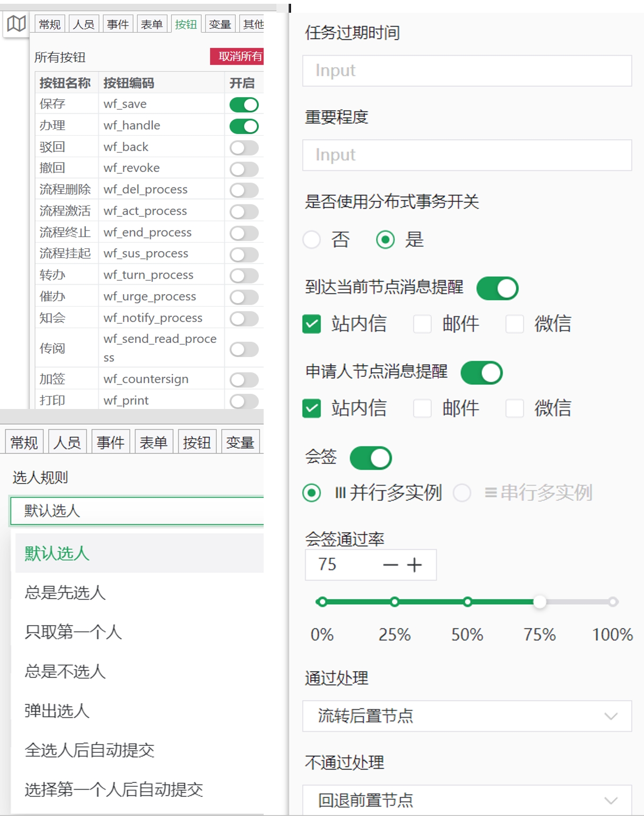Click the open-book map icon

pos(16,24)
